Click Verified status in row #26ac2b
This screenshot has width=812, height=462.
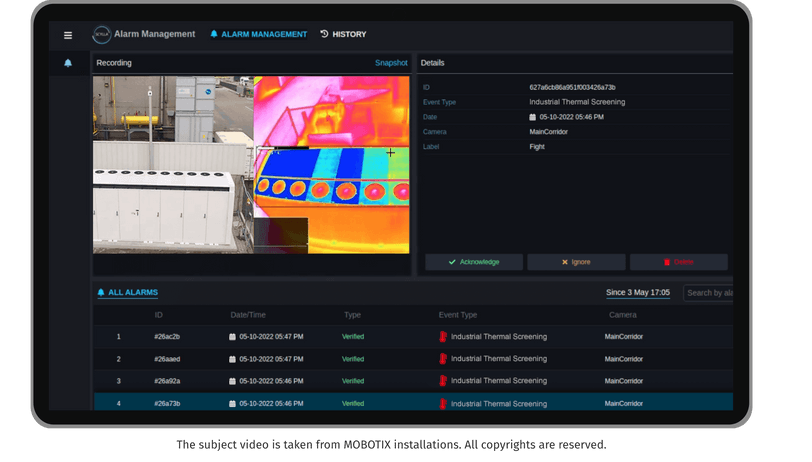353,337
